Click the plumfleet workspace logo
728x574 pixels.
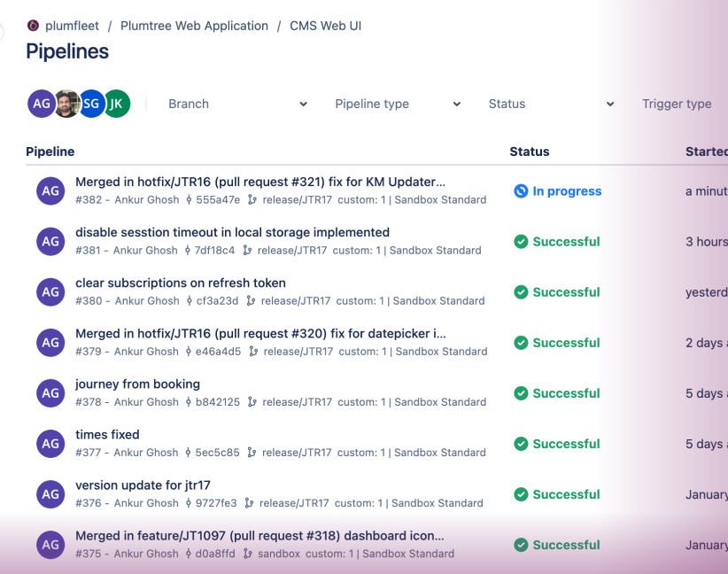[33, 26]
